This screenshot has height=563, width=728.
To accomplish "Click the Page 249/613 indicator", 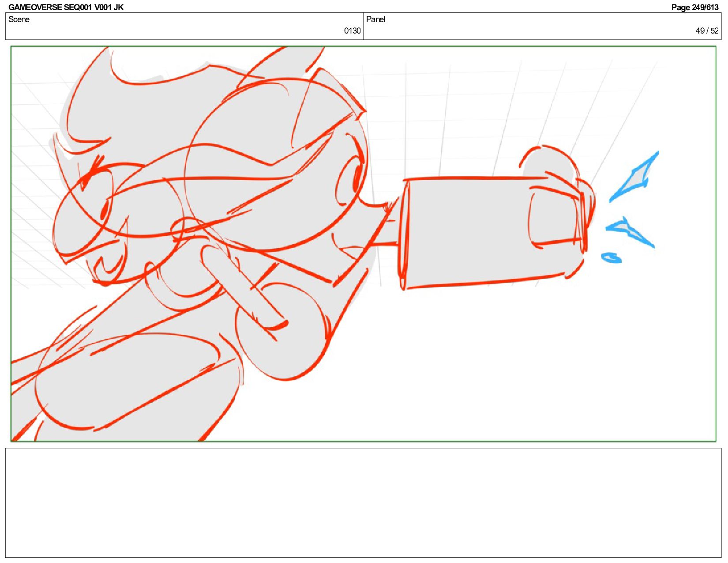I will pyautogui.click(x=695, y=7).
